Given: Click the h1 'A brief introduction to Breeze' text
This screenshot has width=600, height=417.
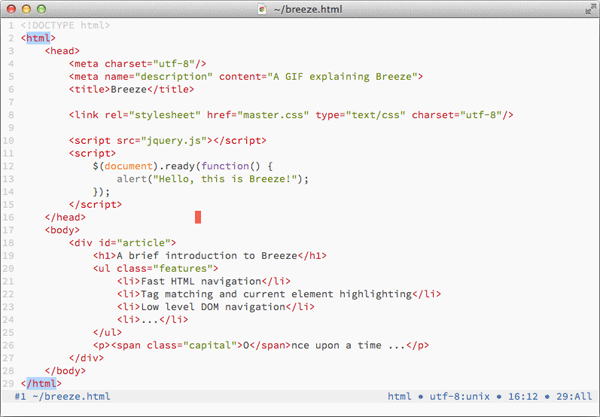Looking at the screenshot, I should (x=207, y=256).
